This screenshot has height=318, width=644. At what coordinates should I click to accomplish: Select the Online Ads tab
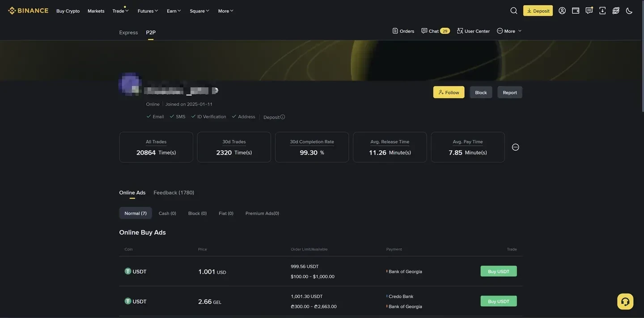[132, 193]
